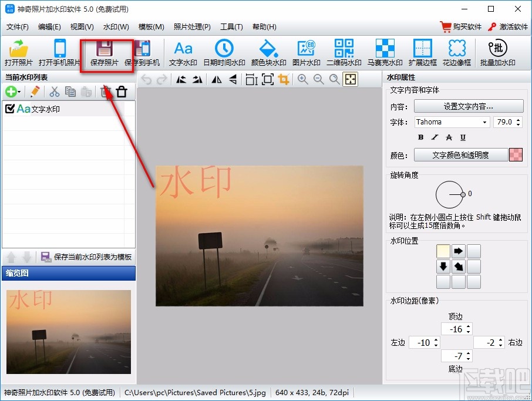Screen dimensions: 532x401
Task: Click the rotation angle dial handle
Action: [x=463, y=194]
